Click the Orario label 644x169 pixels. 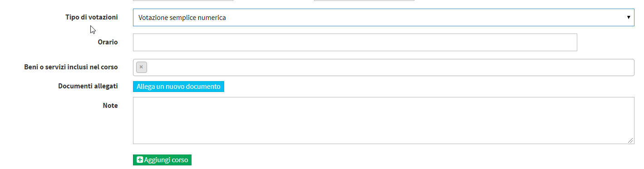(x=108, y=42)
